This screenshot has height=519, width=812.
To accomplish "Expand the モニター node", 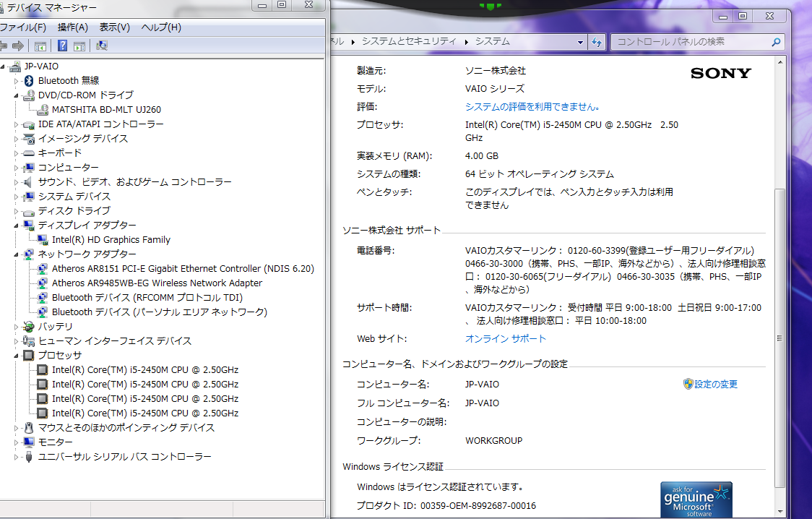I will [16, 442].
